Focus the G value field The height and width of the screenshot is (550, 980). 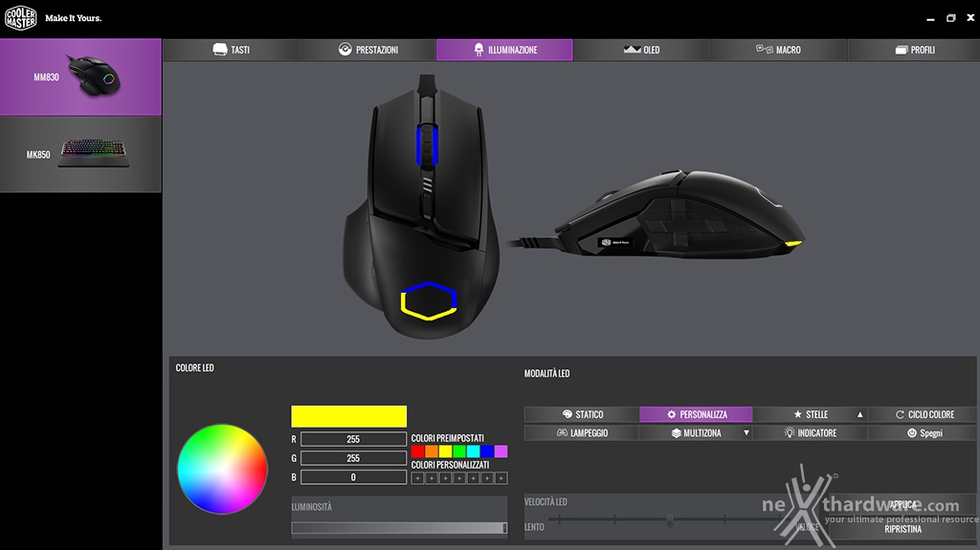353,458
